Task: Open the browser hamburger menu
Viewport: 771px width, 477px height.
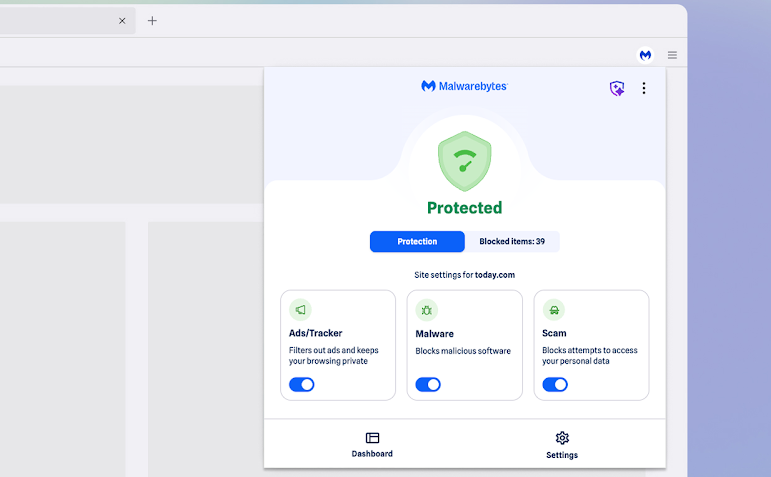Action: click(672, 55)
